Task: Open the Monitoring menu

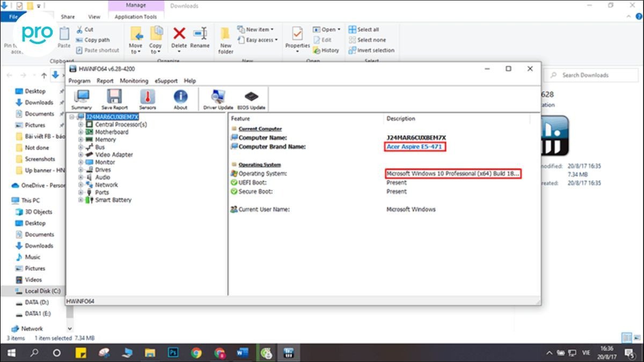Action: coord(134,81)
